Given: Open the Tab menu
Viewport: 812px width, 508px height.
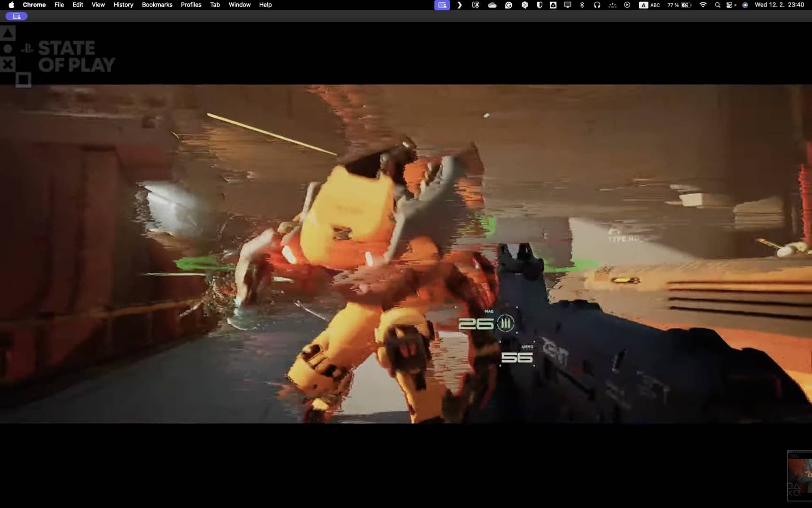Looking at the screenshot, I should pos(215,5).
